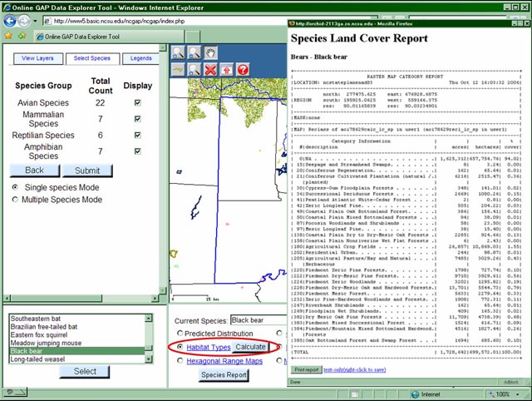This screenshot has width=532, height=401.
Task: Open the zoom level dropdown at 100%
Action: (518, 394)
